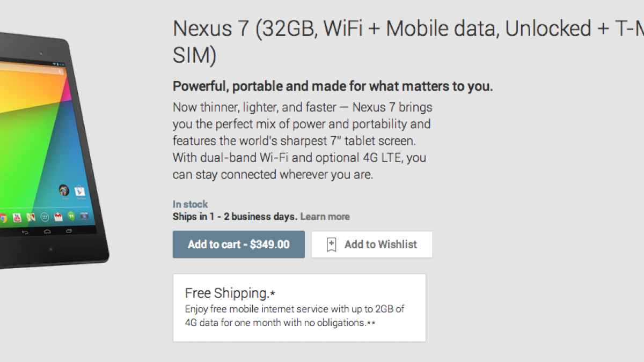
Task: Click the Google folder icon on tablet screen
Action: [x=64, y=190]
